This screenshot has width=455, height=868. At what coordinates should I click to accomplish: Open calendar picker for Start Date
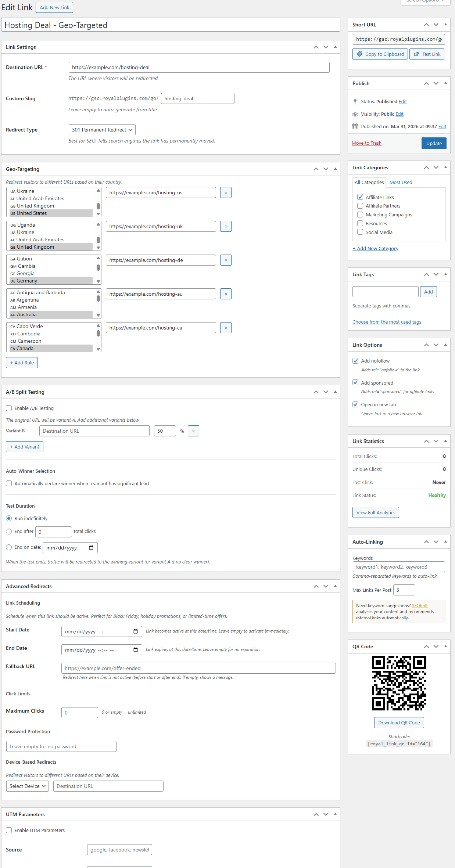click(x=135, y=631)
